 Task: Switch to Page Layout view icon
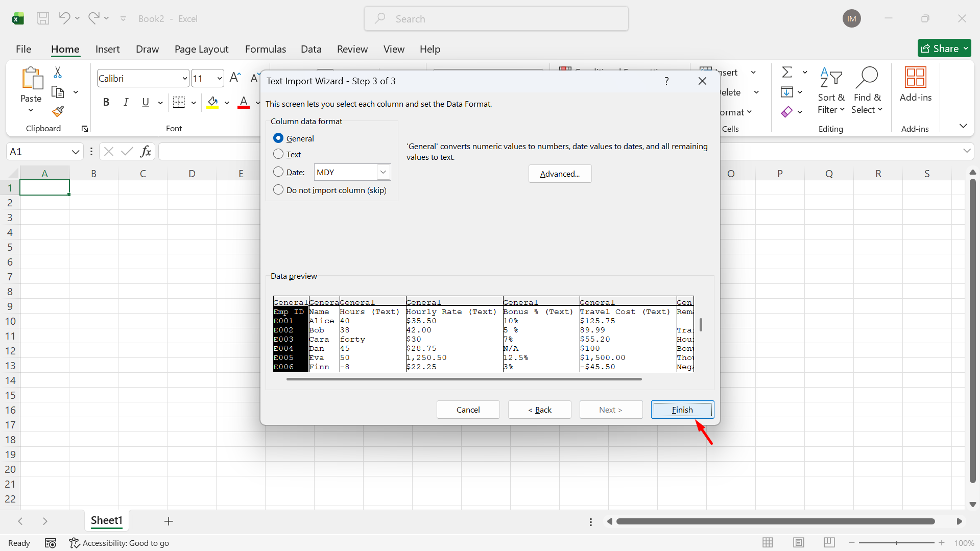coord(799,543)
